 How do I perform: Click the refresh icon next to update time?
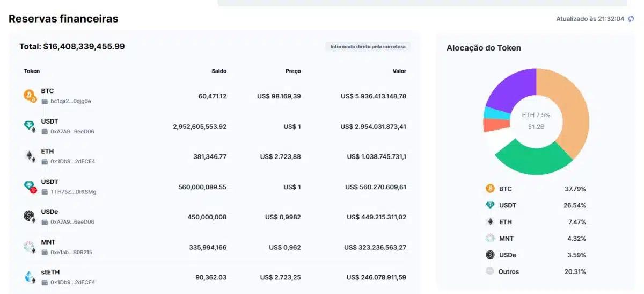tap(631, 19)
